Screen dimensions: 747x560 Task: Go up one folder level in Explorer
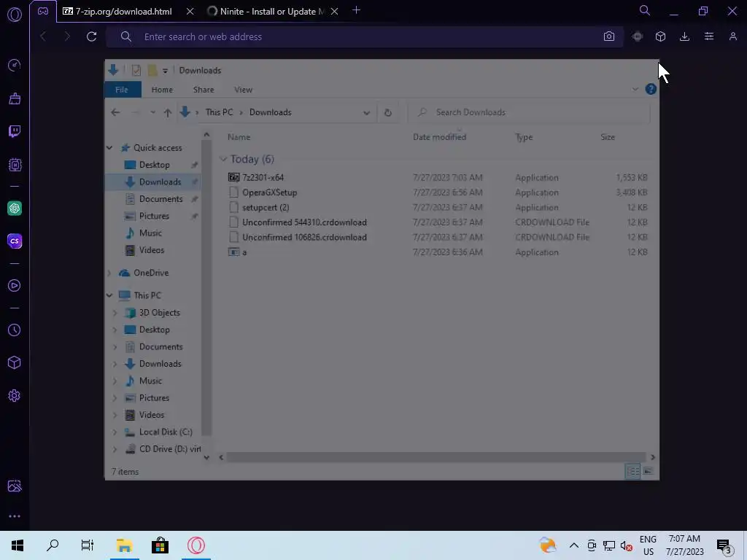167,112
